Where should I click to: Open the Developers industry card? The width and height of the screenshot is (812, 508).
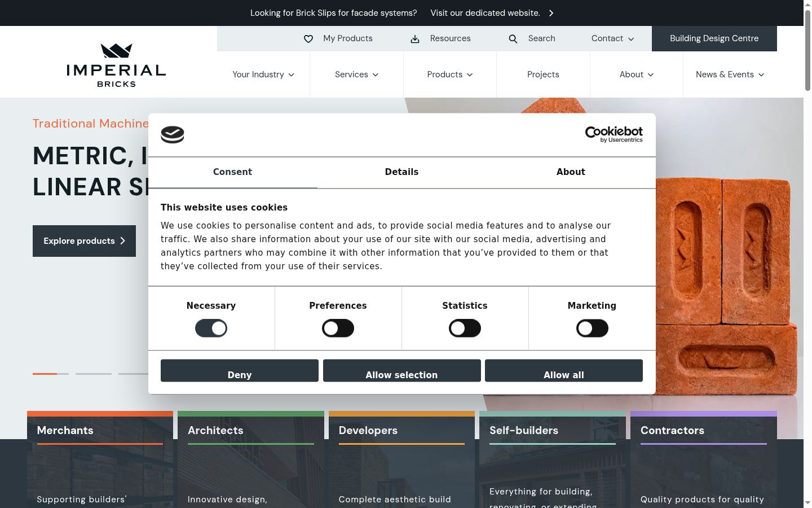(401, 459)
